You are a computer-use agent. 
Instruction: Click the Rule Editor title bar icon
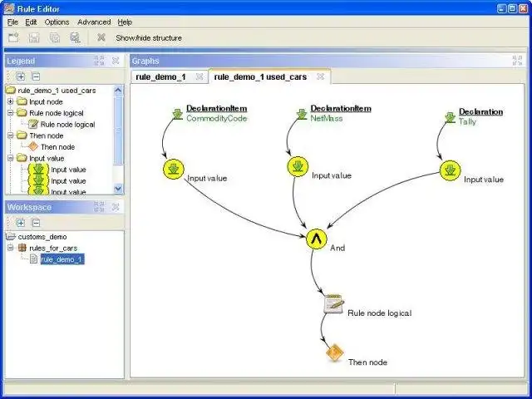tap(9, 8)
